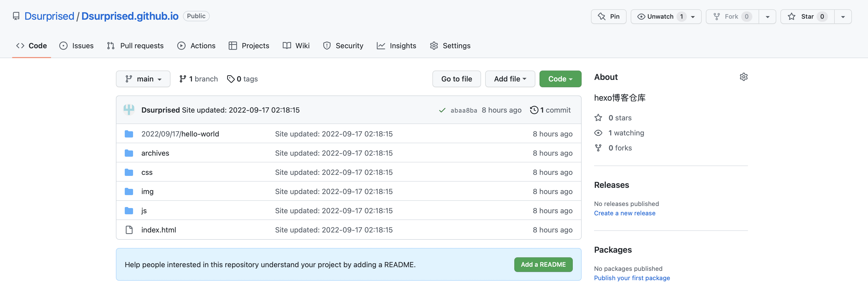Open the green Code dropdown
This screenshot has height=289, width=868.
pyautogui.click(x=560, y=79)
